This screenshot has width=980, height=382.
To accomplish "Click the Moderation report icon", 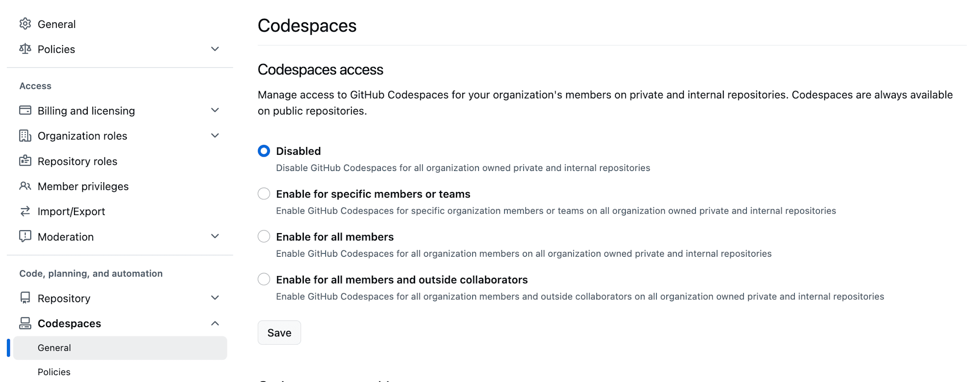I will (x=25, y=237).
